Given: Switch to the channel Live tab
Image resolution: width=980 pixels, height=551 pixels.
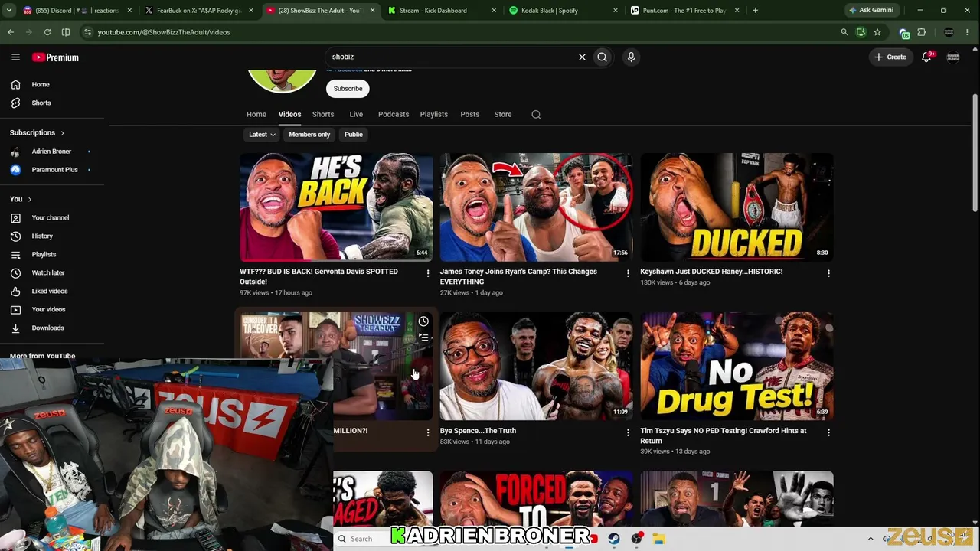Looking at the screenshot, I should click(x=356, y=115).
